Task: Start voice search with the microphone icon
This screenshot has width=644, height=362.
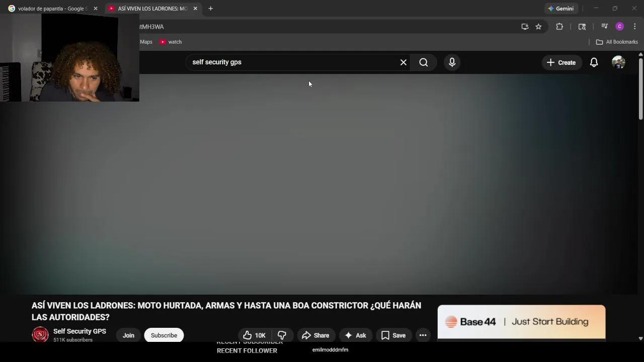Action: pos(452,62)
